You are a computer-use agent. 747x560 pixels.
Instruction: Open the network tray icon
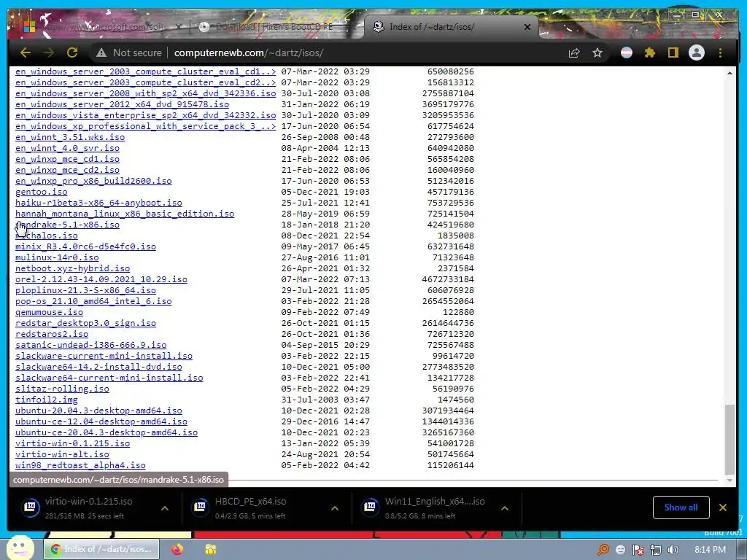click(656, 550)
